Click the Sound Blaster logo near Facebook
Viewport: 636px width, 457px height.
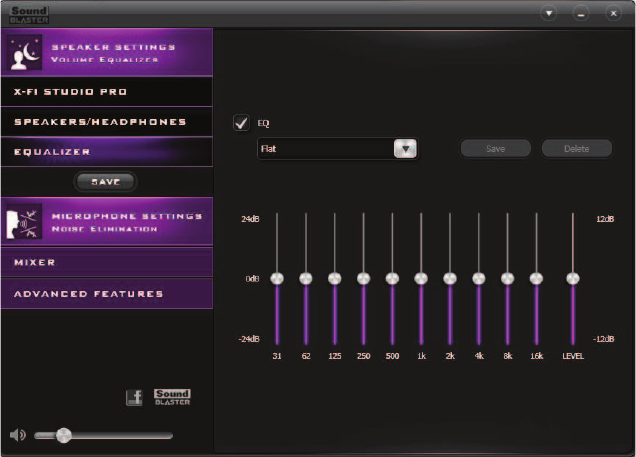tap(172, 397)
